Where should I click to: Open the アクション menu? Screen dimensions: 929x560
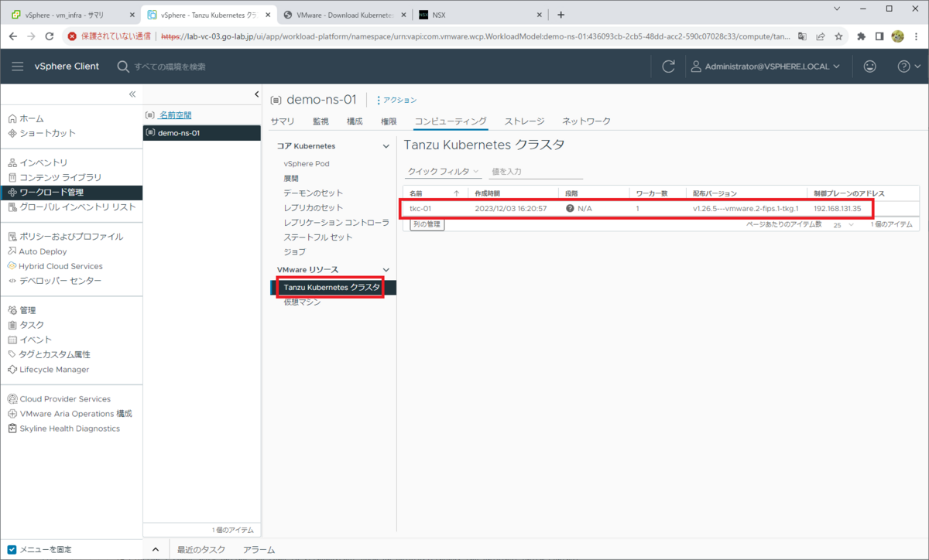[396, 100]
